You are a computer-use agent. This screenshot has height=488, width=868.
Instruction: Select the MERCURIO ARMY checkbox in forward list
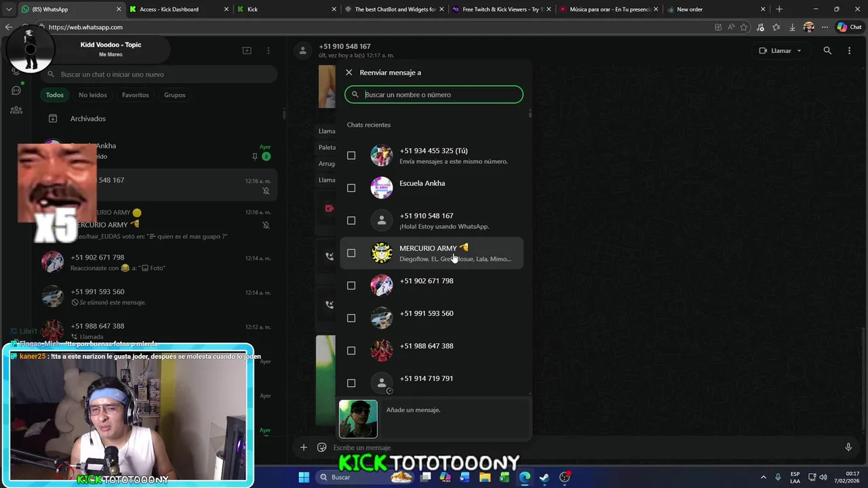click(351, 253)
